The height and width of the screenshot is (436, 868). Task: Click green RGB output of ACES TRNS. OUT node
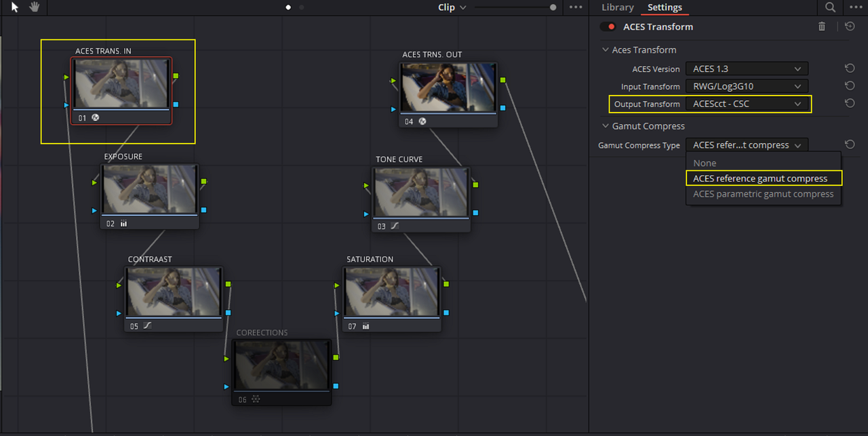502,80
